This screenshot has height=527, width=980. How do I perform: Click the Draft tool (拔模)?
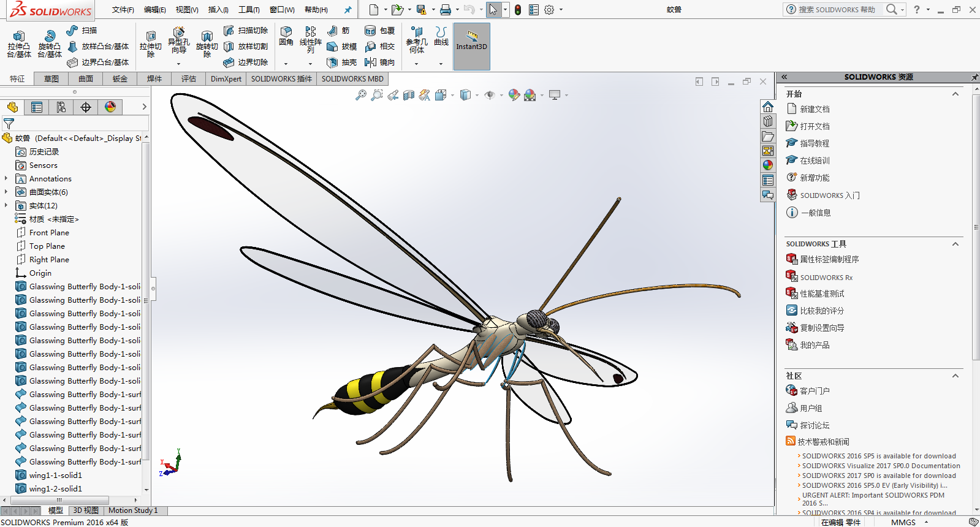341,46
